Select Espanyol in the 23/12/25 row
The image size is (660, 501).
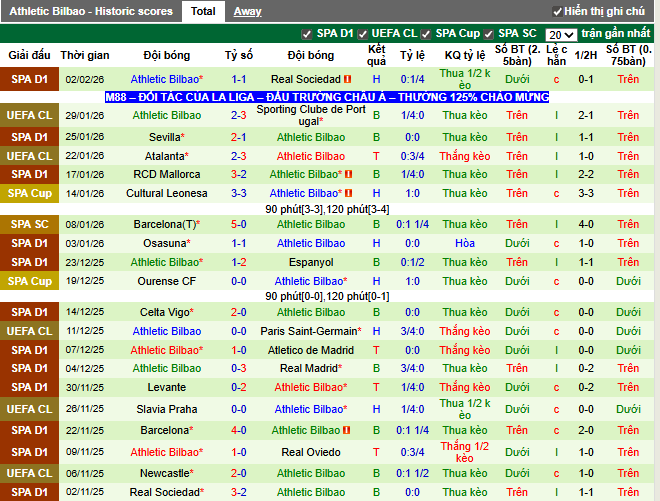[x=311, y=262]
